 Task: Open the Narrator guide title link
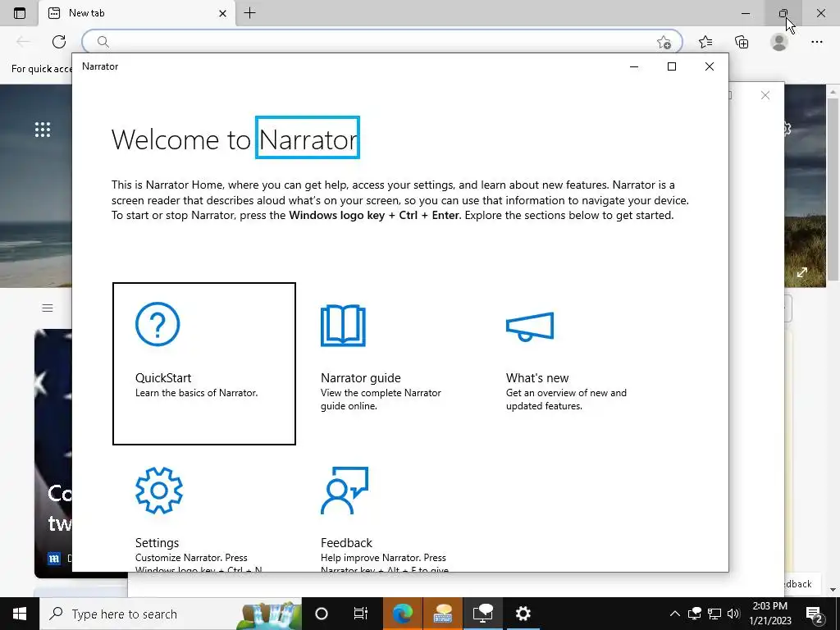361,377
